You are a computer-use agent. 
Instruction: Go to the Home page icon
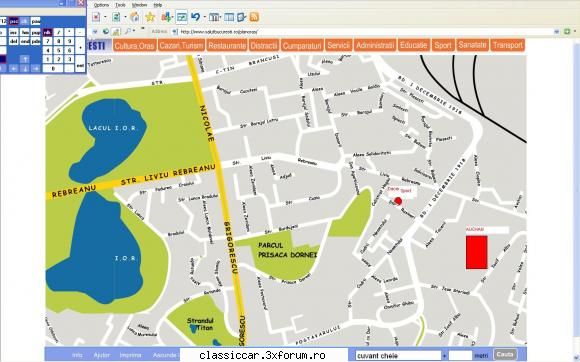135,17
